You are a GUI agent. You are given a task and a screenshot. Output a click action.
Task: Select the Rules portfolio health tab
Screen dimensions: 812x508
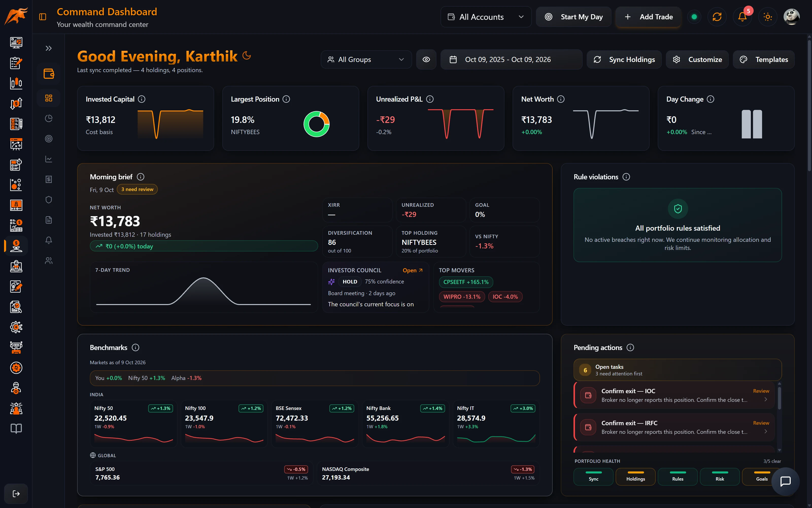pyautogui.click(x=678, y=477)
